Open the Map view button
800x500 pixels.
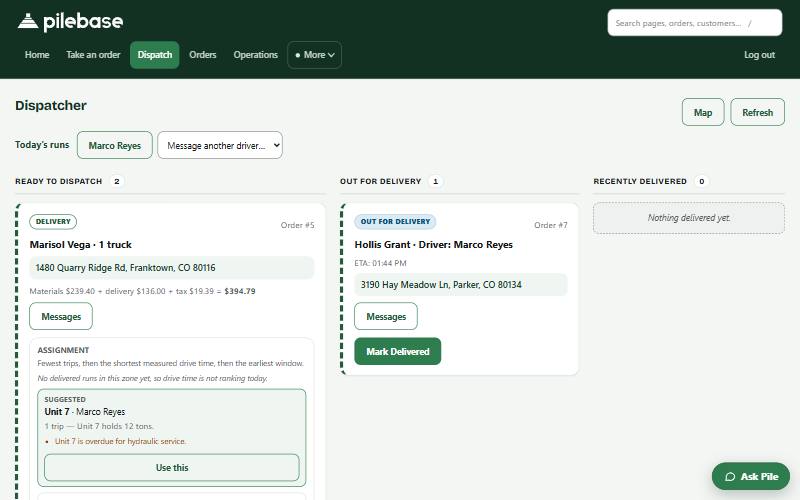703,112
